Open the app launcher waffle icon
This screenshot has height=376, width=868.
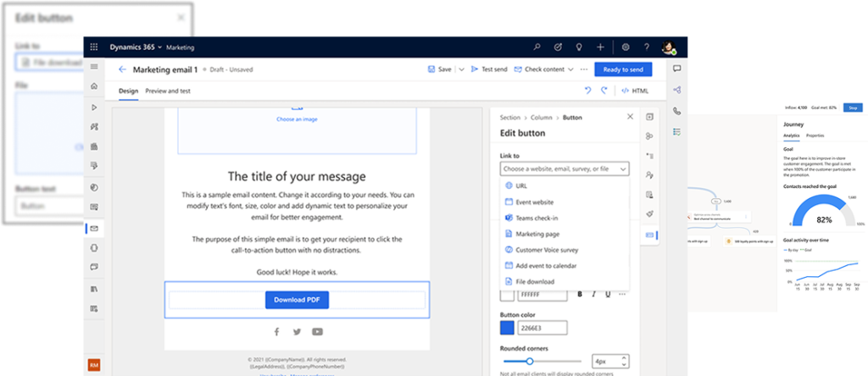(x=94, y=47)
